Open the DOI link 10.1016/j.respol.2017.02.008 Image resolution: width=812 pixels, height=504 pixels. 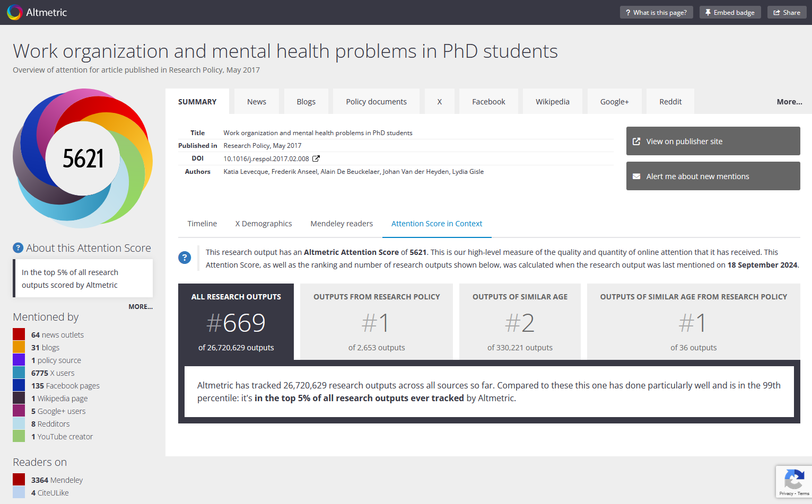pos(266,158)
